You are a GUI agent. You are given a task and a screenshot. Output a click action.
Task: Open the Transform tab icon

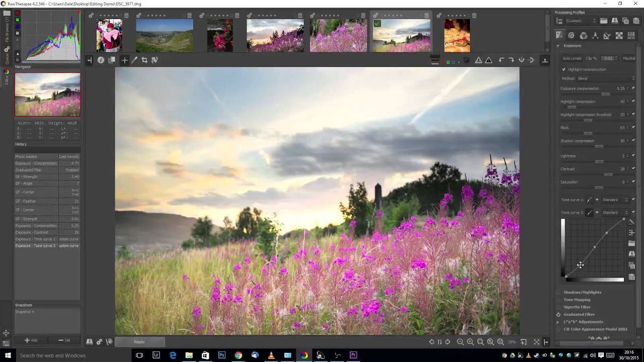tap(607, 36)
